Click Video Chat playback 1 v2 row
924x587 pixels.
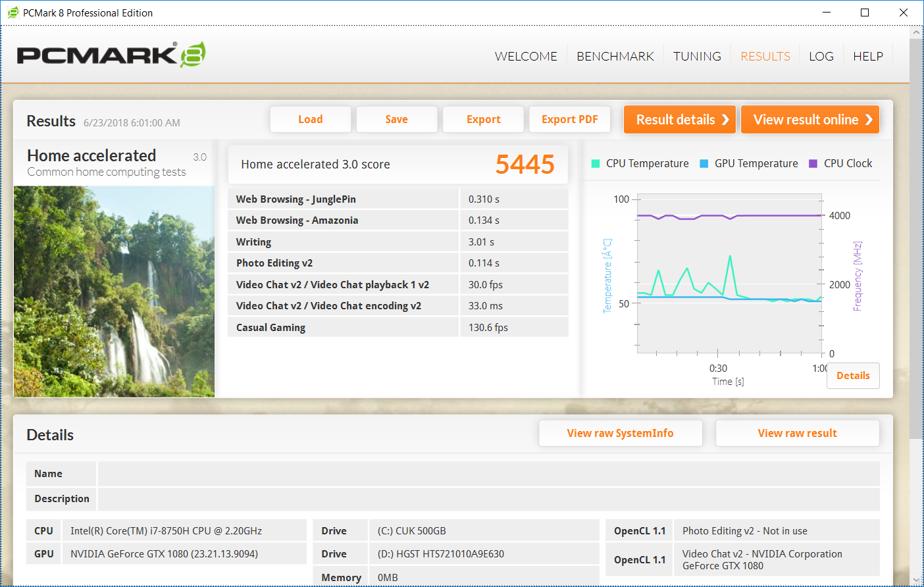tap(398, 285)
